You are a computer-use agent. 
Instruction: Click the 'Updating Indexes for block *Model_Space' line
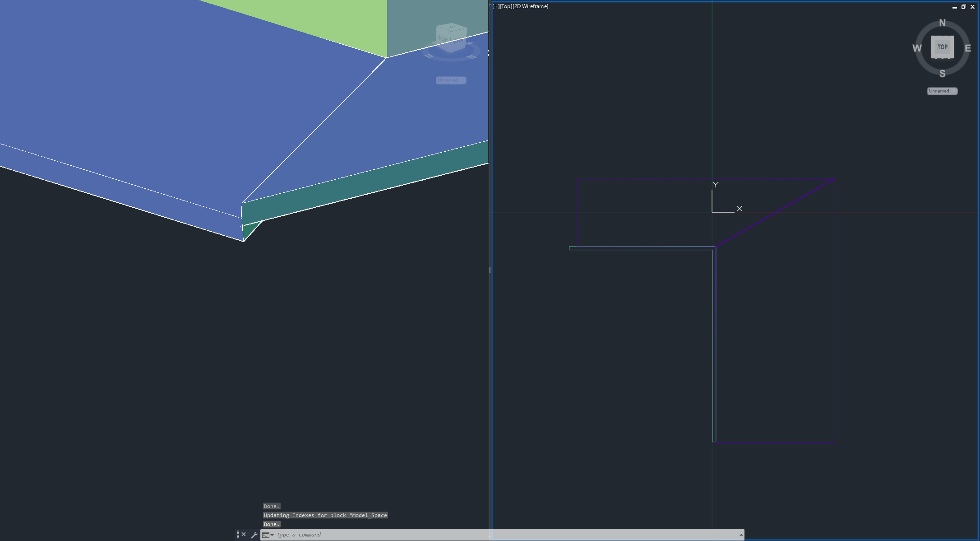point(325,515)
